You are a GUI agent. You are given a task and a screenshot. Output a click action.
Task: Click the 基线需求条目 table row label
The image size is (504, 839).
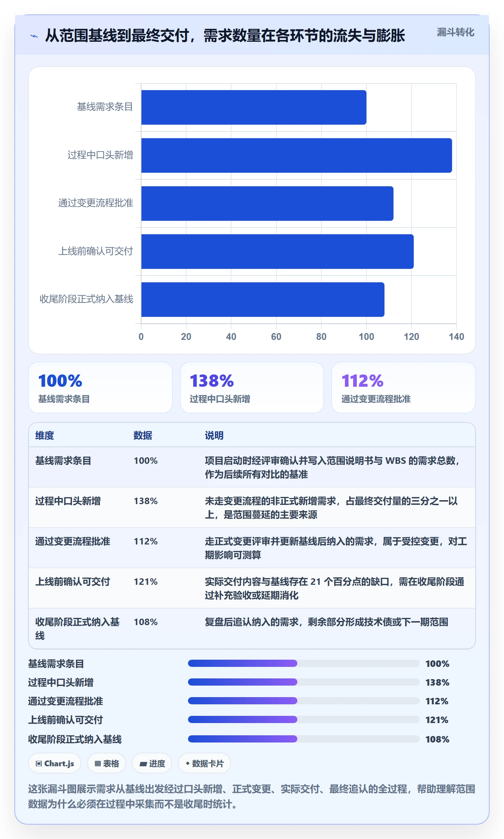tap(63, 461)
